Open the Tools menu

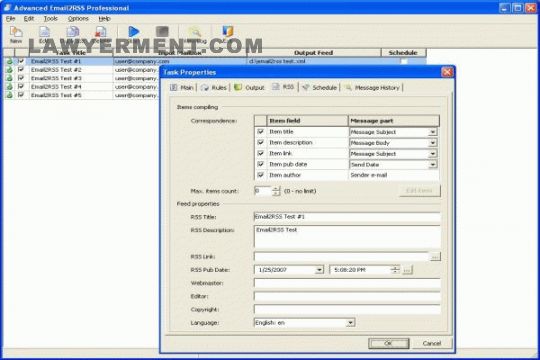50,19
